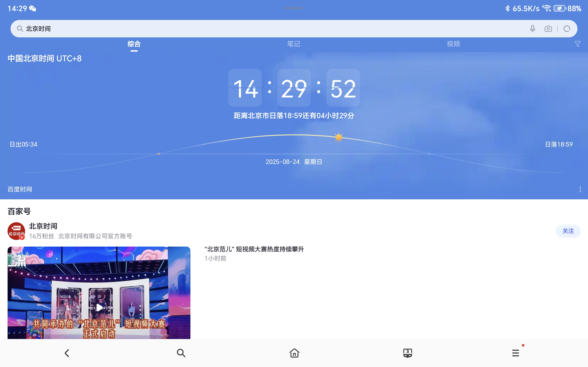Switch to the 笔记 tab
Image resolution: width=588 pixels, height=367 pixels.
tap(294, 44)
